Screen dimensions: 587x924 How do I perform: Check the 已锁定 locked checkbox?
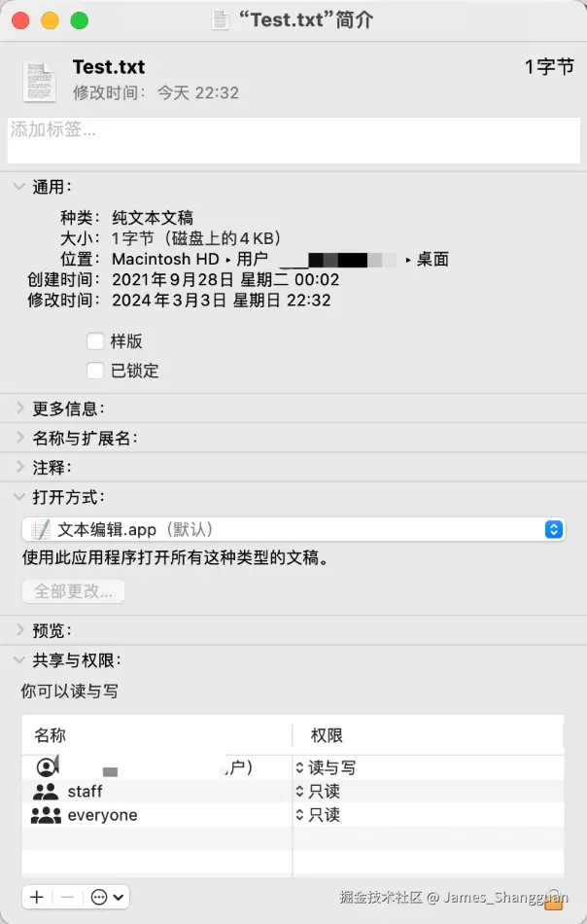[95, 371]
